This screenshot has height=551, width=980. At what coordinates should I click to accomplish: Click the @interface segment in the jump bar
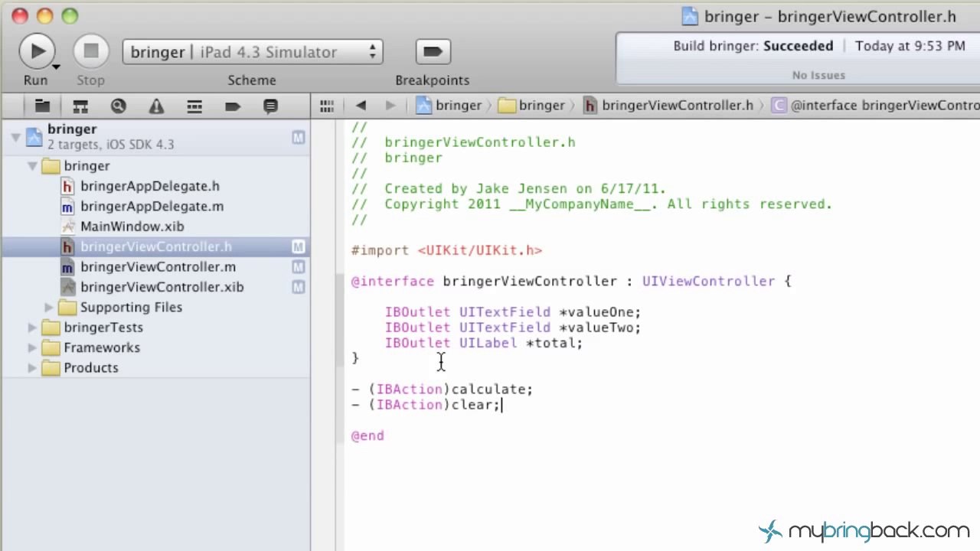875,106
